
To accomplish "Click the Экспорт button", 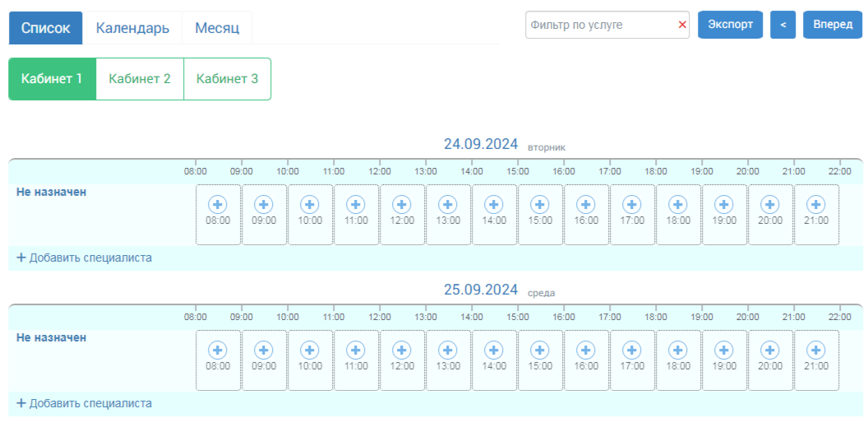I will 730,25.
